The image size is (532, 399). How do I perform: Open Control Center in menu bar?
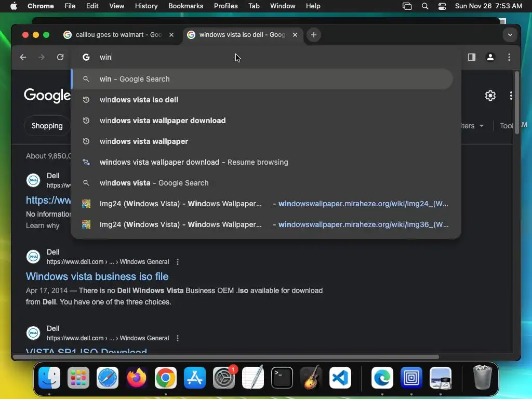click(x=442, y=6)
